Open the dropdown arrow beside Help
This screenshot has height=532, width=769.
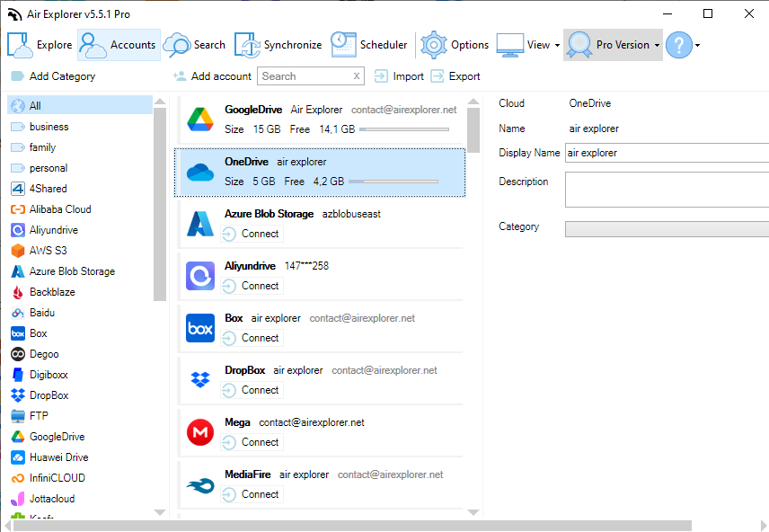coord(697,45)
